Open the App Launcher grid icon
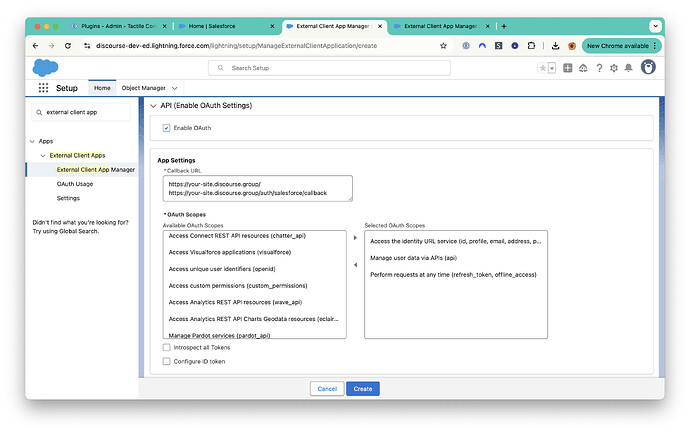This screenshot has height=433, width=690. point(43,88)
